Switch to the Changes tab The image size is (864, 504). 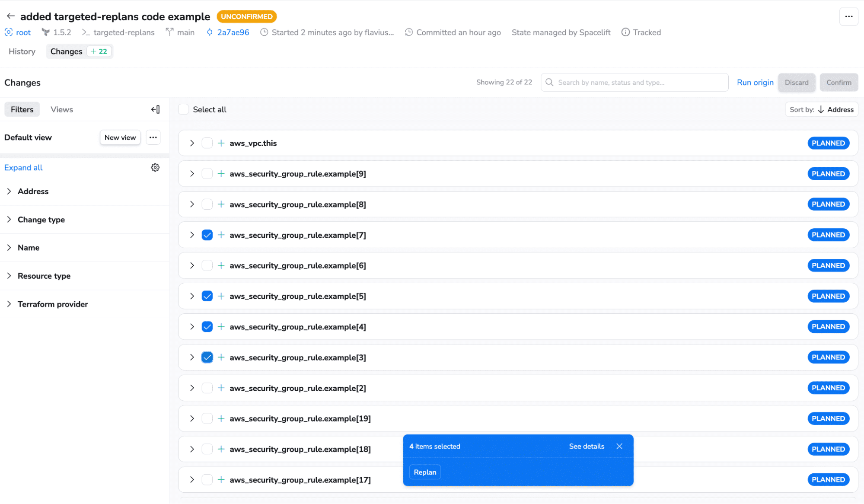coord(65,51)
